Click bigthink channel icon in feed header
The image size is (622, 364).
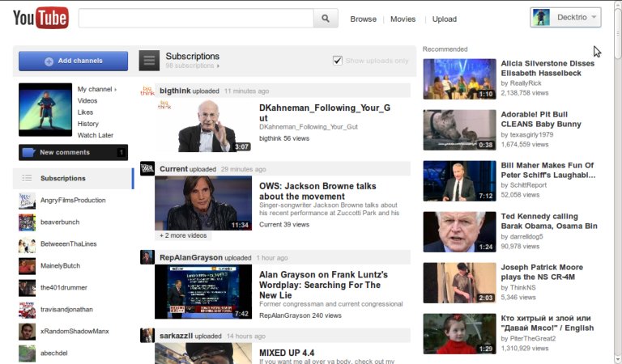pos(147,91)
